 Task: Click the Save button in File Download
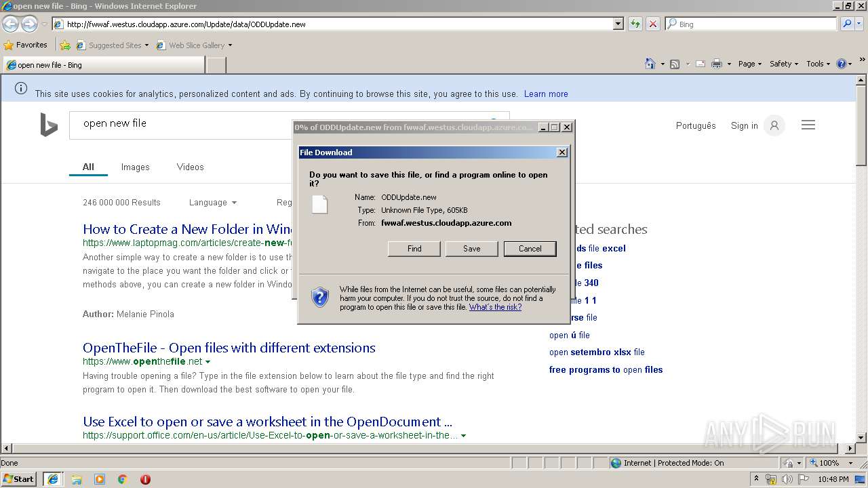click(472, 249)
